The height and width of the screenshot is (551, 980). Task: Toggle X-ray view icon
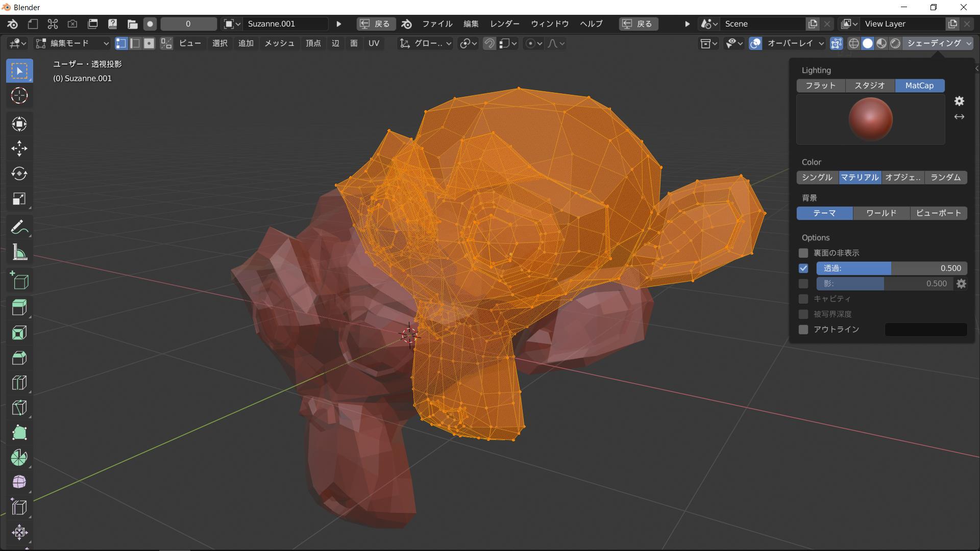click(836, 43)
